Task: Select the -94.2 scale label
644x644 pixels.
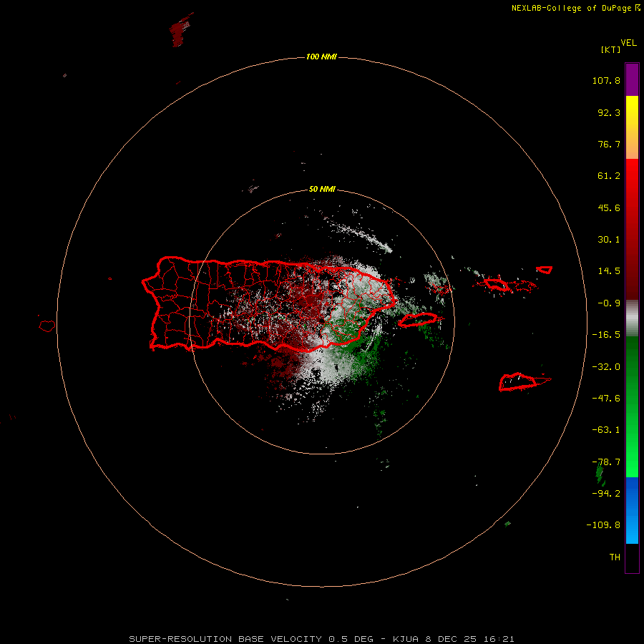Action: click(x=606, y=494)
